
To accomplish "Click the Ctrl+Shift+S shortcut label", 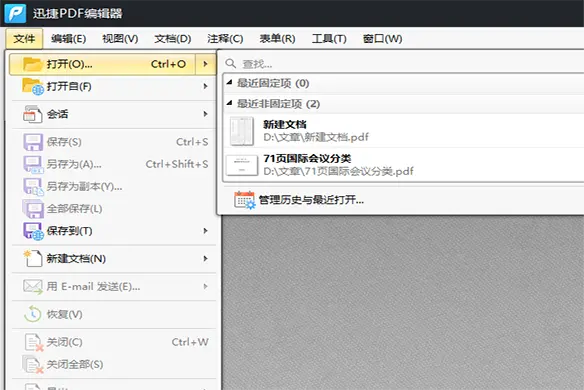I will [x=177, y=164].
